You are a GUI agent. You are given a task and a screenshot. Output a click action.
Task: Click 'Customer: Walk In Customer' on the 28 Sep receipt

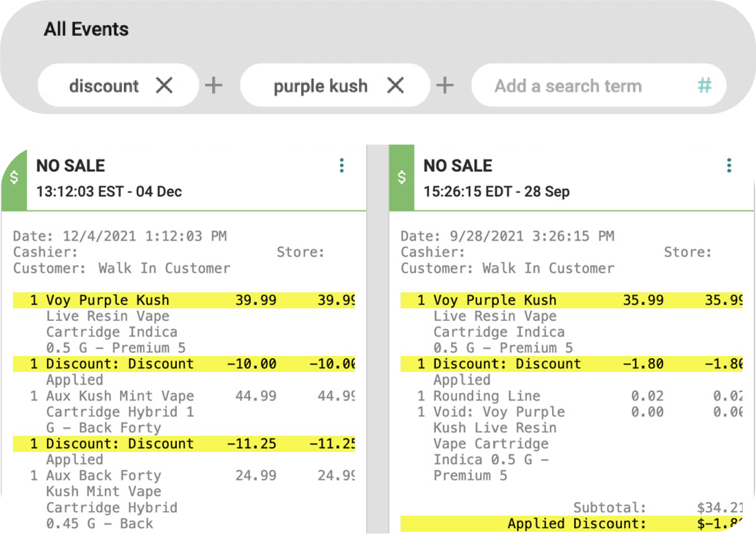point(508,268)
